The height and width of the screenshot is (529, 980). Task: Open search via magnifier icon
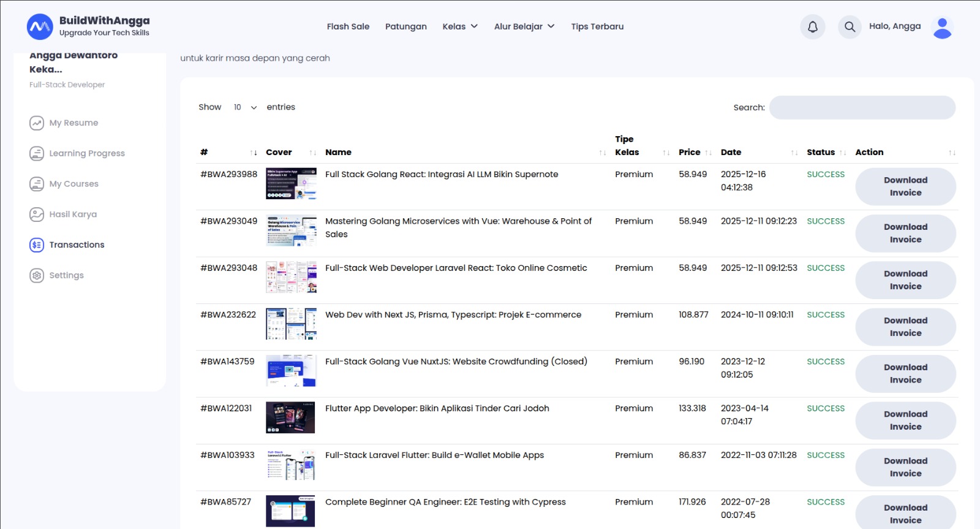tap(850, 27)
